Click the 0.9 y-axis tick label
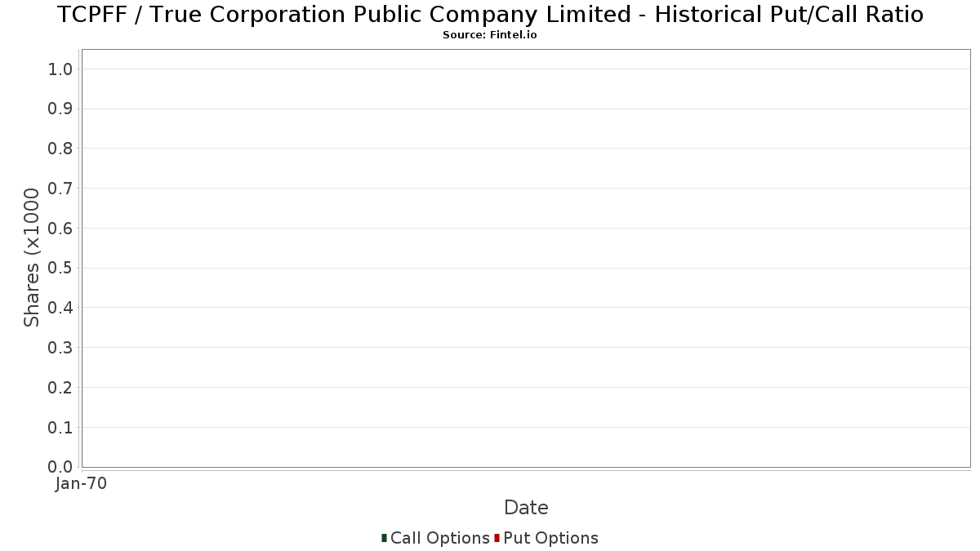Viewport: 980px width, 551px height. pos(60,109)
